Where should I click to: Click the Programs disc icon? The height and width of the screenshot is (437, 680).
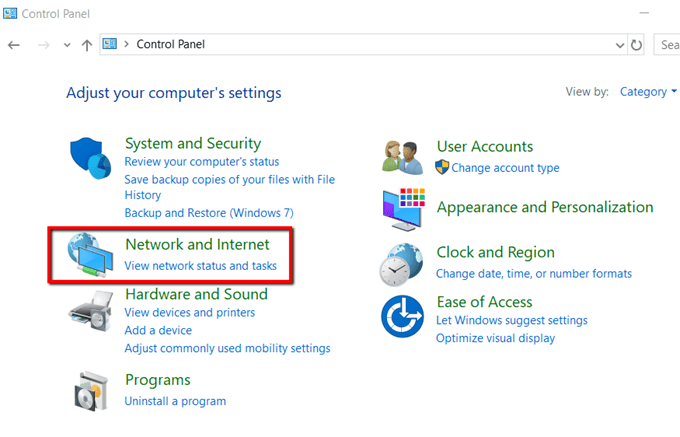92,391
